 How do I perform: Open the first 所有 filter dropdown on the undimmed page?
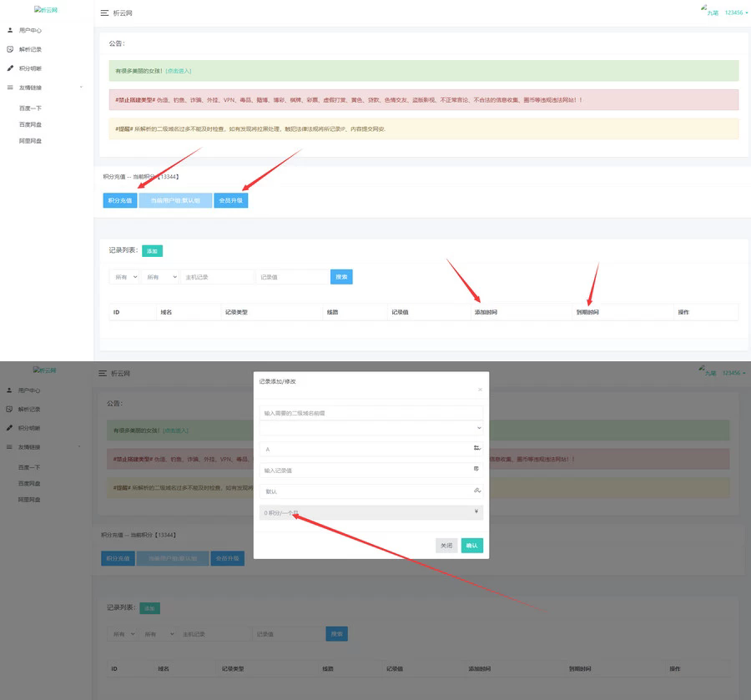point(123,277)
